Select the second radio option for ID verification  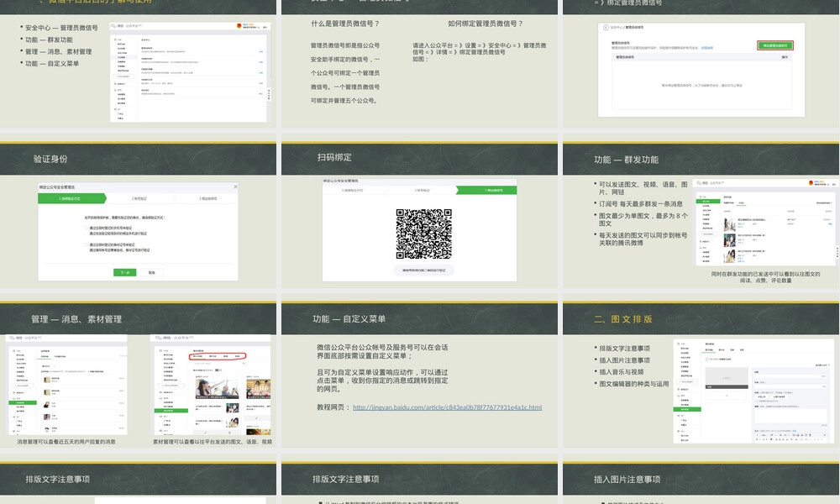87,244
